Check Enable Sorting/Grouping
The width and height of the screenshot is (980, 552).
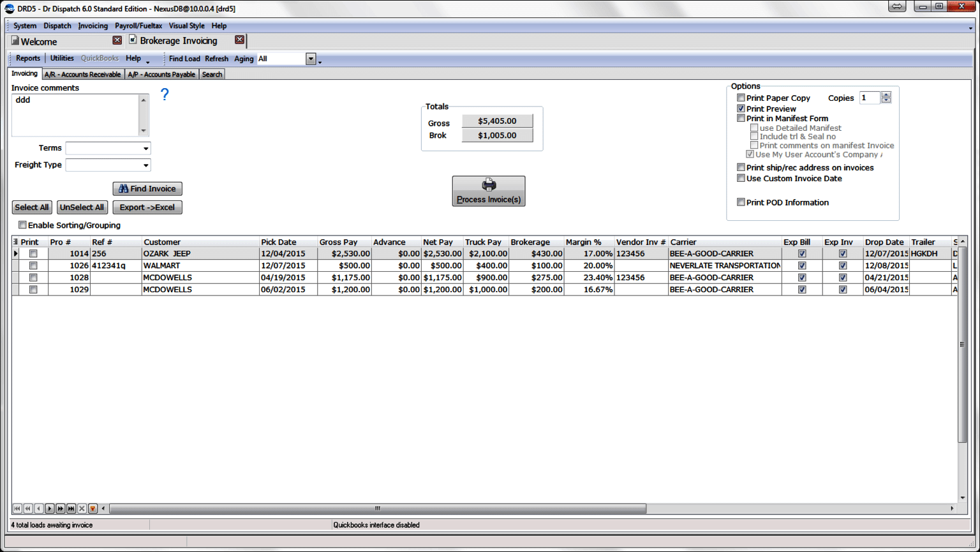point(23,225)
